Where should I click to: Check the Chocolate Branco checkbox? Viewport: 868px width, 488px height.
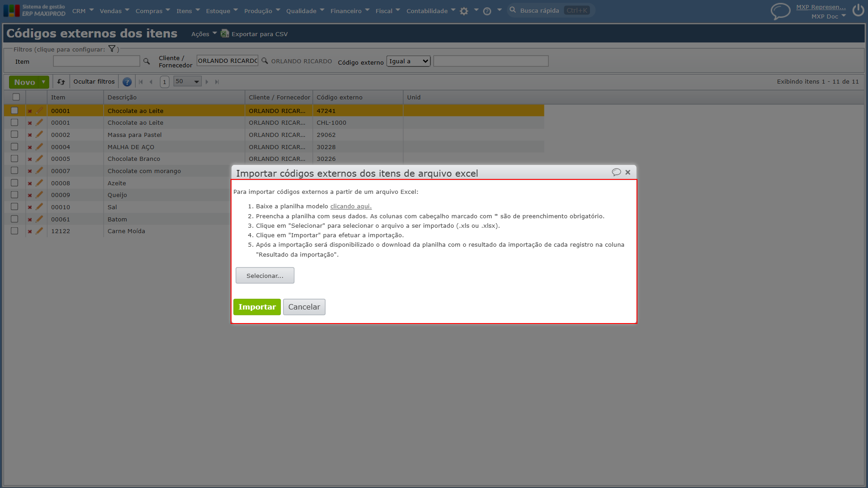[x=14, y=159]
